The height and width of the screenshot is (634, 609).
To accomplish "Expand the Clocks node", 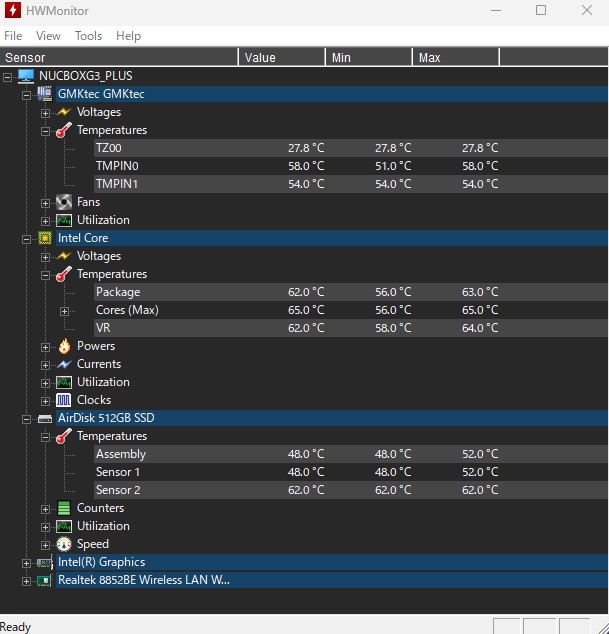I will pos(45,402).
